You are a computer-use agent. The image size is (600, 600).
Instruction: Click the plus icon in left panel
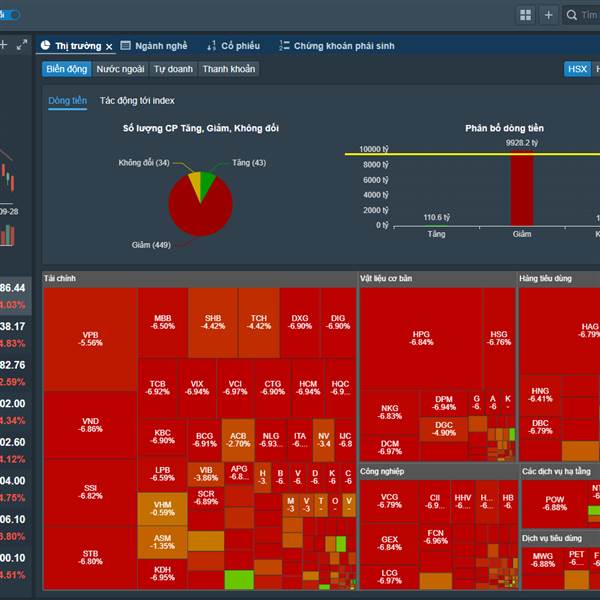(3, 45)
